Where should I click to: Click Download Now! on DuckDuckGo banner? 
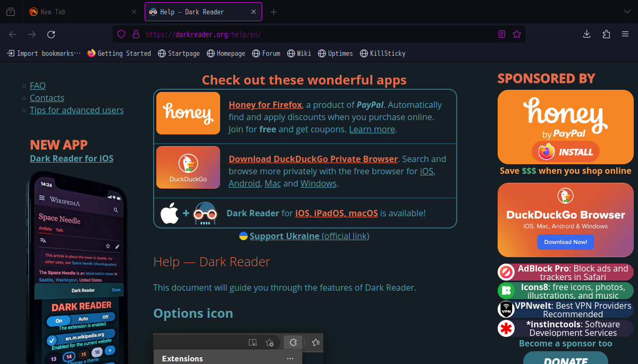point(566,242)
